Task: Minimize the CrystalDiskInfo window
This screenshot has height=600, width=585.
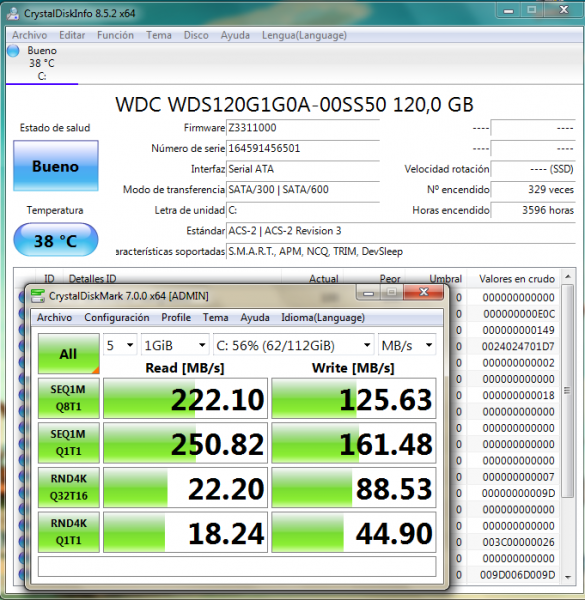Action: pos(508,10)
